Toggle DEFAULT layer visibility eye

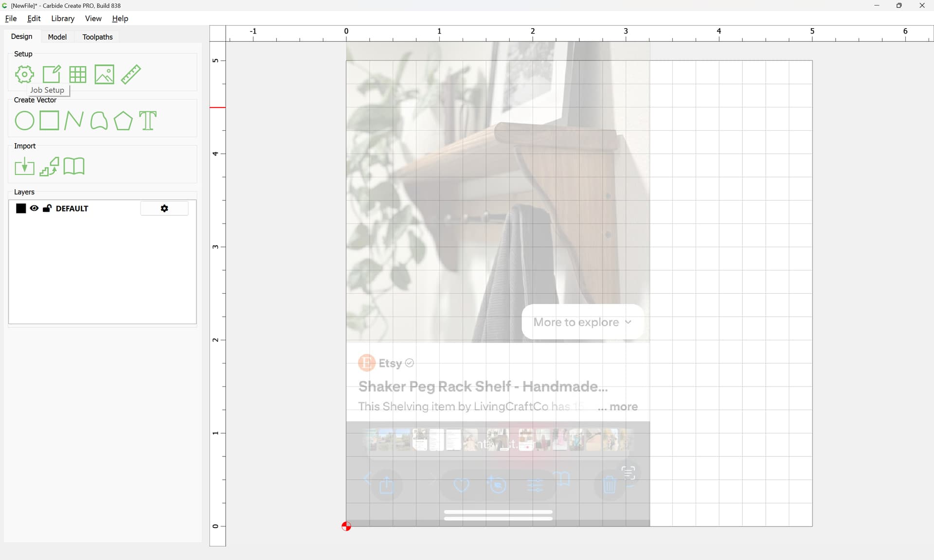coord(34,209)
